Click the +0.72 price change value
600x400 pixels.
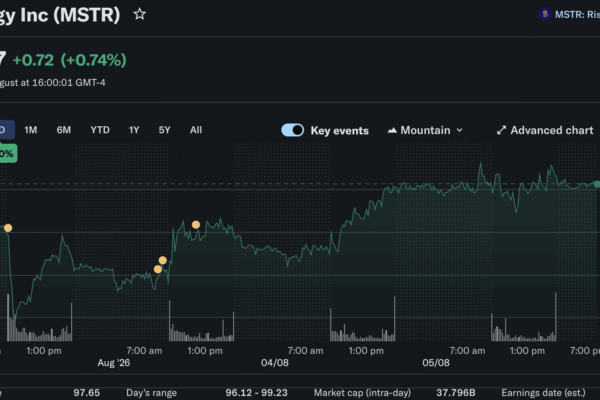pos(33,60)
